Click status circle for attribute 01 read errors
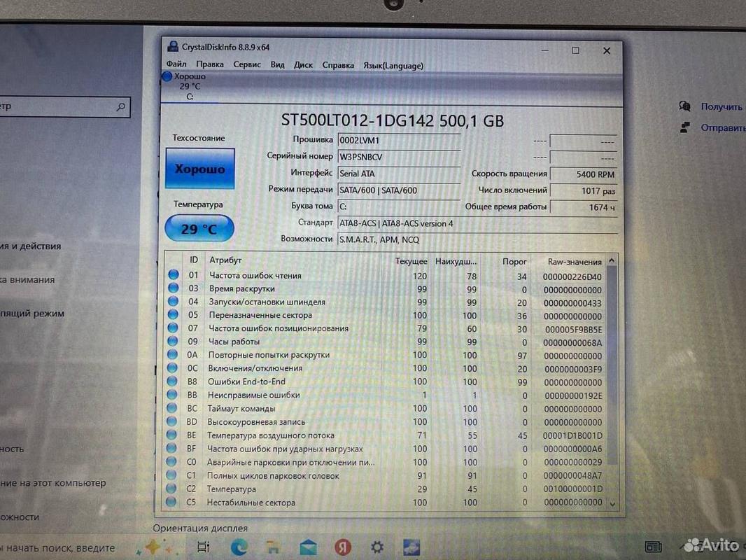Viewport: 746px width, 560px height. click(173, 276)
